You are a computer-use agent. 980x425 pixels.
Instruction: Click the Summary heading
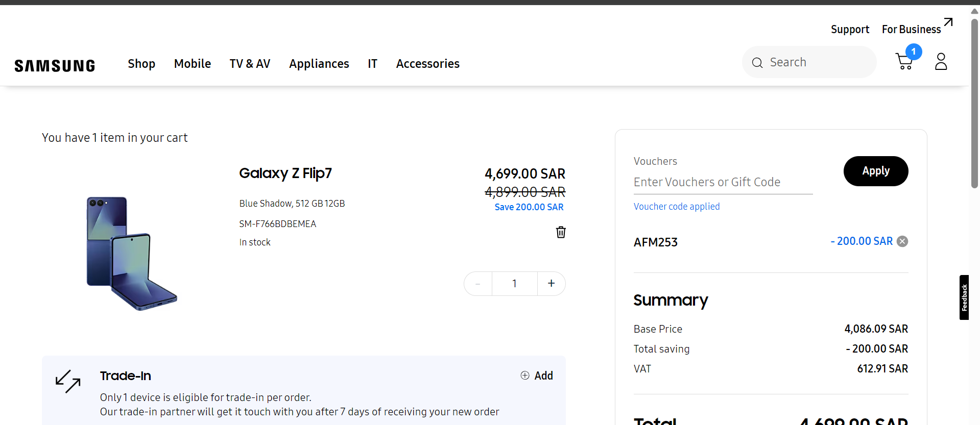[671, 301]
